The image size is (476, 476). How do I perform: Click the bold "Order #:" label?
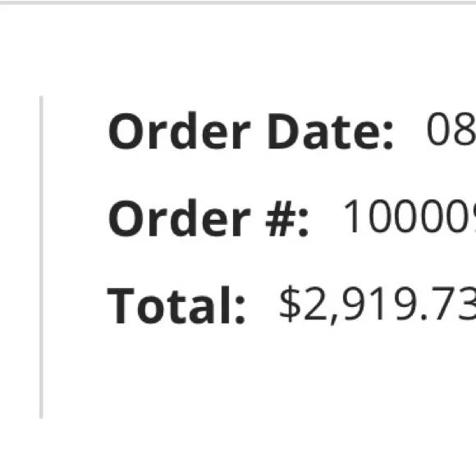coord(208,218)
